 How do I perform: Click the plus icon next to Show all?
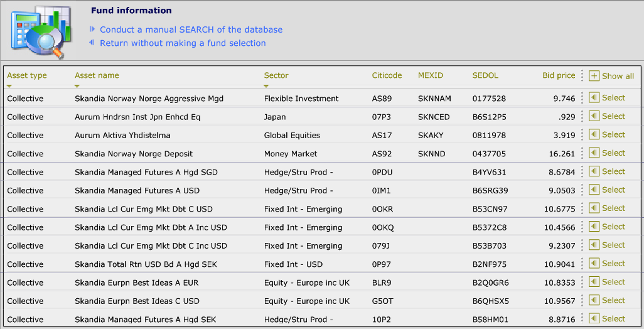[594, 75]
